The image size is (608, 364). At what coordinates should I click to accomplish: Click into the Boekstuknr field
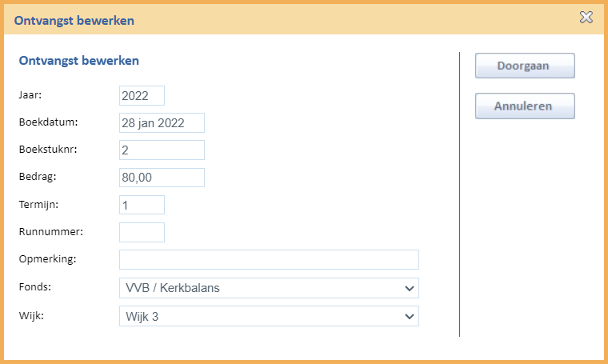(x=162, y=150)
